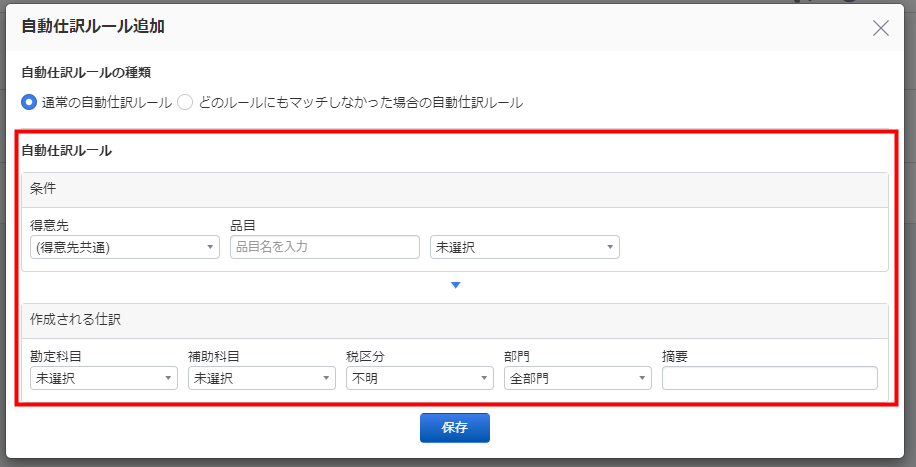The width and height of the screenshot is (916, 467).
Task: Click the arrow of 補助科目 select box
Action: coord(326,378)
